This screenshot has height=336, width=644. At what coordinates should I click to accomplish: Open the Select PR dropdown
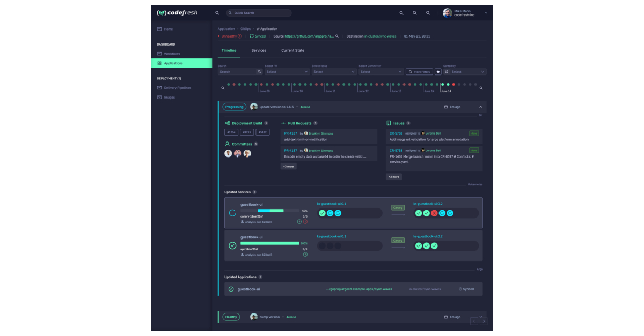[286, 71]
